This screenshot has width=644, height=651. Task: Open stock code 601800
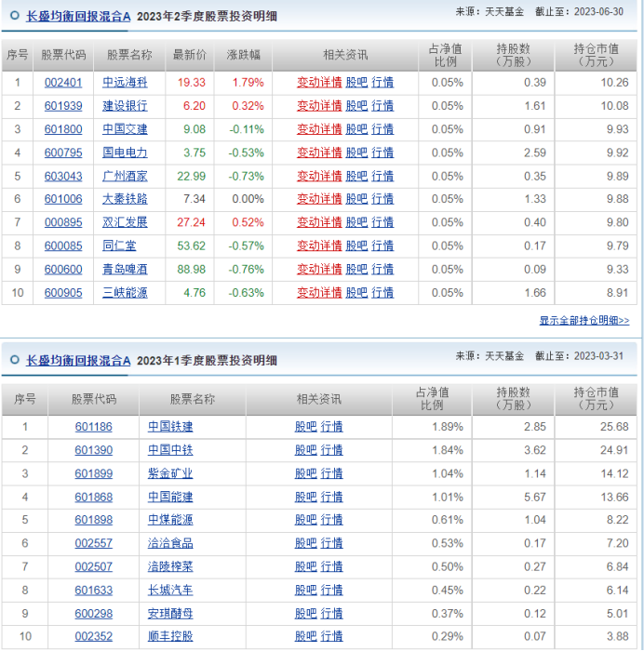pyautogui.click(x=63, y=129)
